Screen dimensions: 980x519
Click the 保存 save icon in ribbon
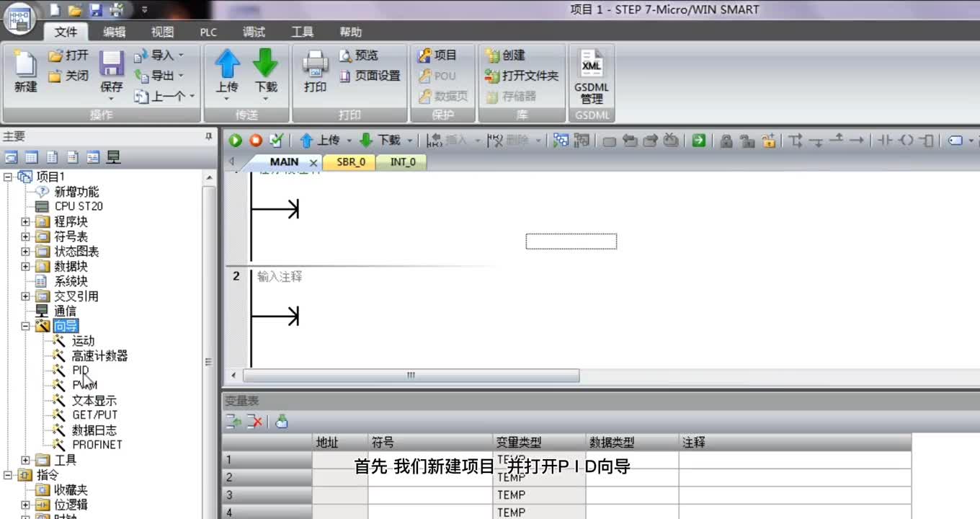pyautogui.click(x=112, y=65)
